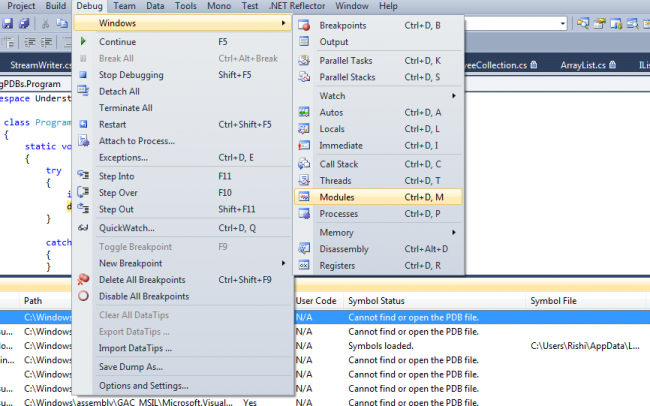Image resolution: width=650 pixels, height=406 pixels.
Task: Click the Attach to Process icon
Action: (x=83, y=141)
